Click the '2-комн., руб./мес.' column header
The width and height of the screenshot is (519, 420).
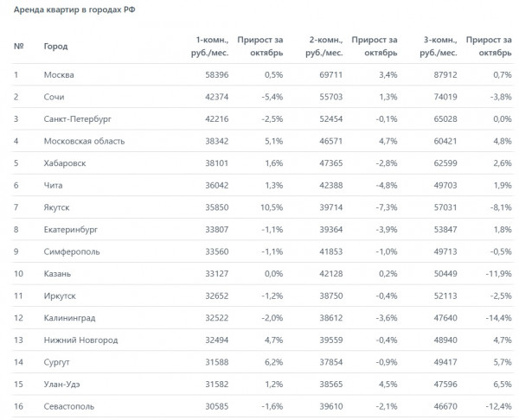[x=324, y=47]
